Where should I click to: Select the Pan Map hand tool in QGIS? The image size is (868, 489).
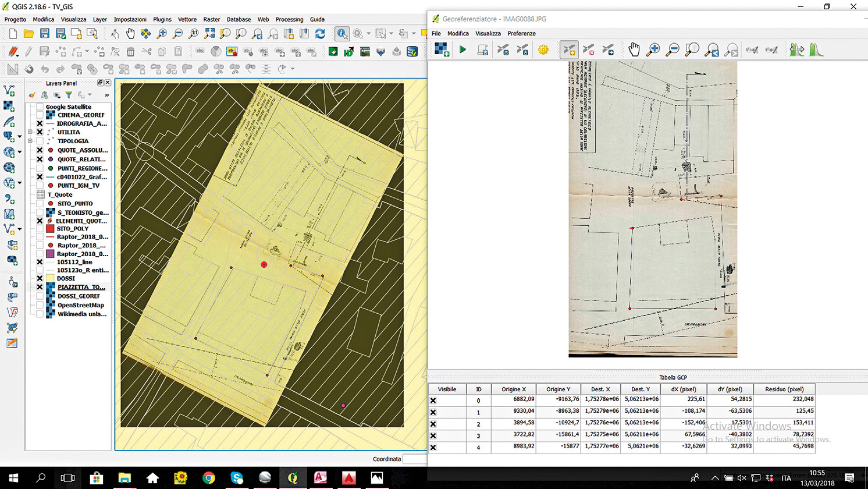[130, 34]
